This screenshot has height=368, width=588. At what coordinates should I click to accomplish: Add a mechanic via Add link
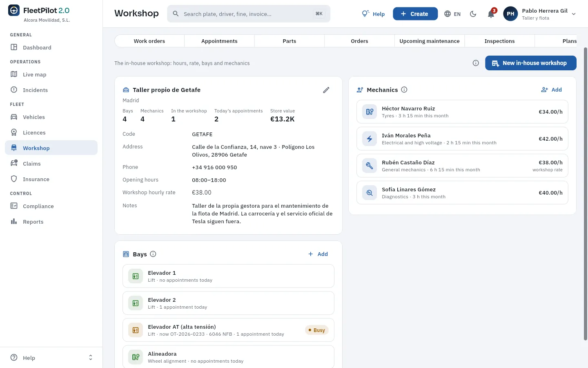552,90
